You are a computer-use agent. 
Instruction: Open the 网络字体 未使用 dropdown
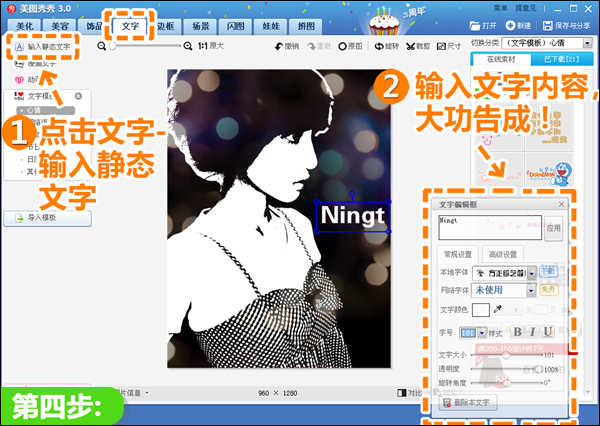tap(531, 291)
